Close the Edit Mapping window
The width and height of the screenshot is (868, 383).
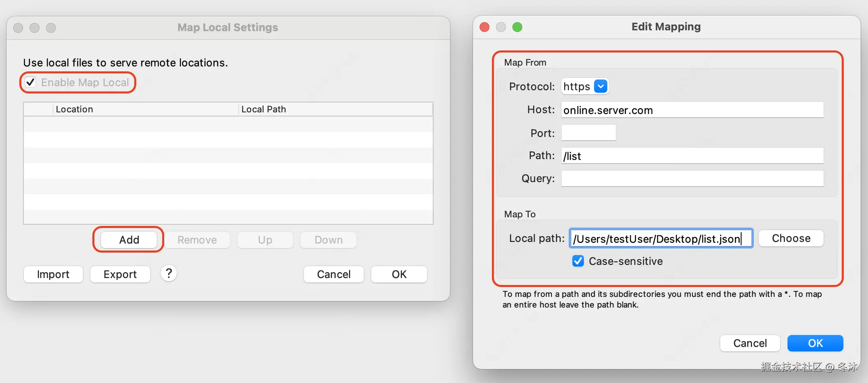pos(485,27)
